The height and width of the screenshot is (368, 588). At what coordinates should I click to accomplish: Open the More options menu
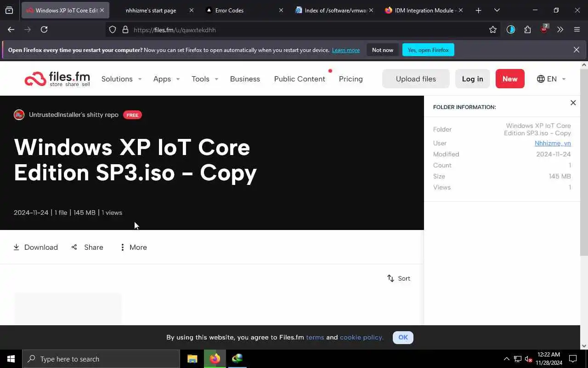pos(133,247)
